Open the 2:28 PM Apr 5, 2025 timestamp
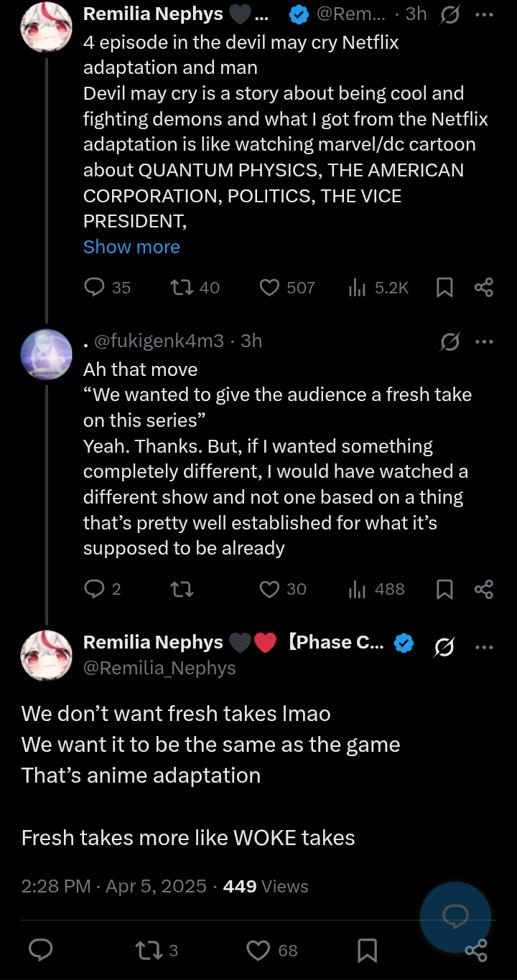517x980 pixels. click(113, 886)
